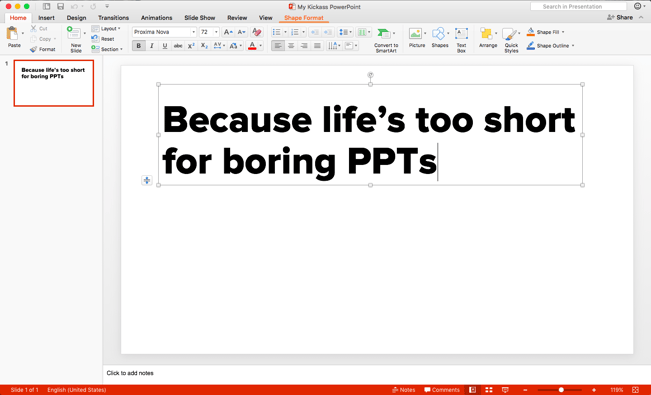
Task: Open the font size 72 dropdown
Action: (216, 32)
